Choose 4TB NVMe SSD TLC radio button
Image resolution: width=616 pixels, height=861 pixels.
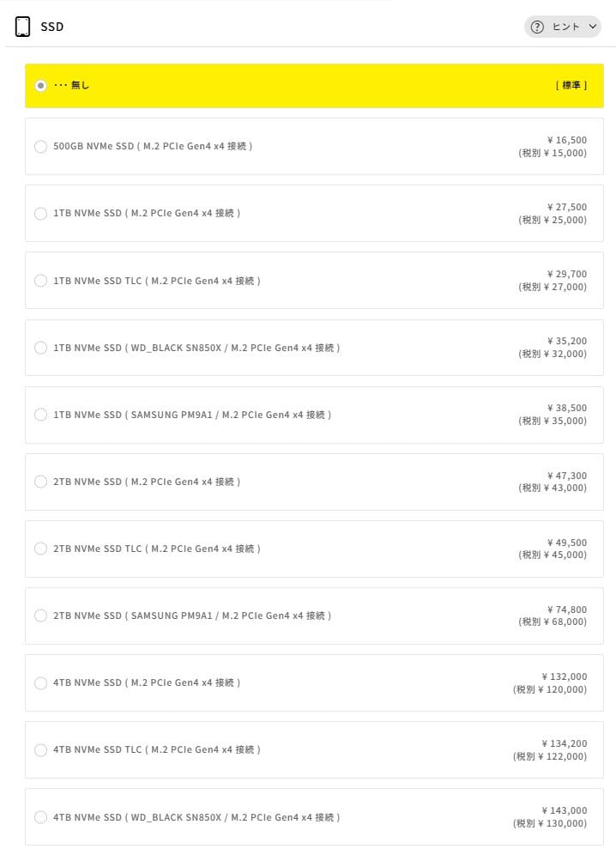tap(40, 749)
